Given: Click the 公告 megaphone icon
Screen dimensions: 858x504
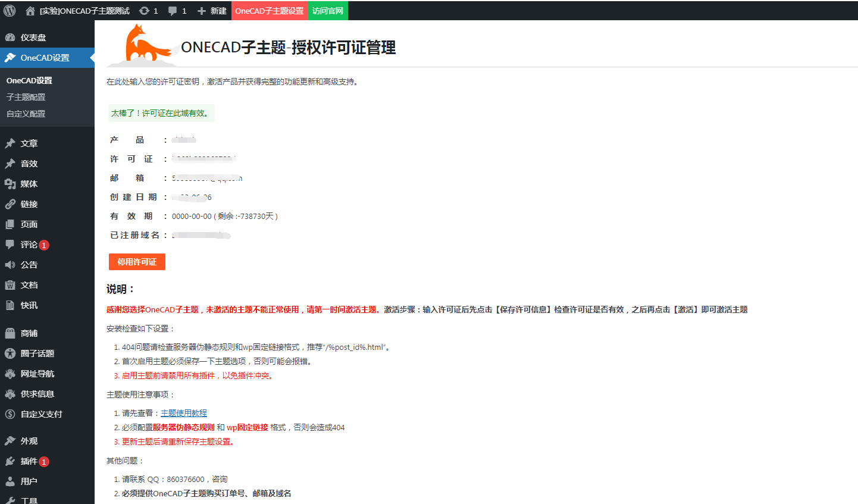Looking at the screenshot, I should (x=10, y=265).
